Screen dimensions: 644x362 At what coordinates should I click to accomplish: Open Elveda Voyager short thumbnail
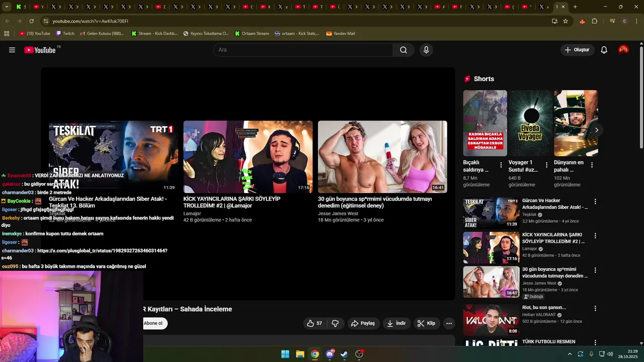pos(530,123)
